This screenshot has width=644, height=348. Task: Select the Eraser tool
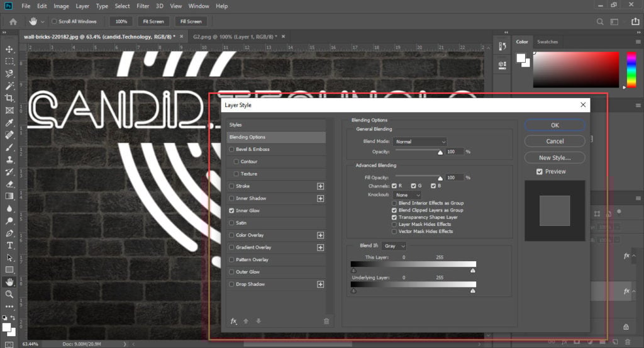click(x=9, y=184)
